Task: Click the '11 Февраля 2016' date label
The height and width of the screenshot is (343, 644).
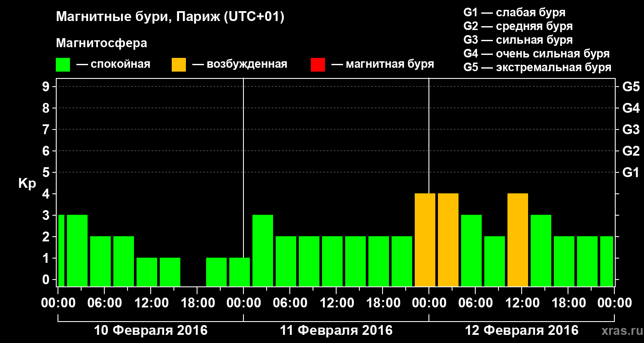Action: tap(336, 331)
